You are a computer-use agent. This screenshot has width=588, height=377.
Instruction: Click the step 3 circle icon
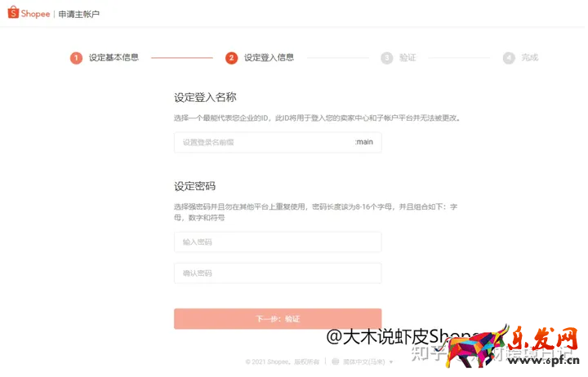tap(386, 58)
